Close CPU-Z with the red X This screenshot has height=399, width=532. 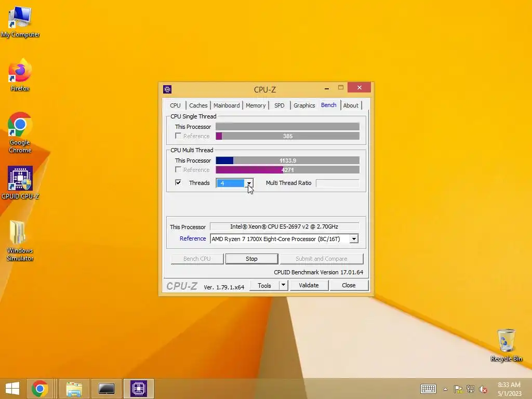click(360, 87)
